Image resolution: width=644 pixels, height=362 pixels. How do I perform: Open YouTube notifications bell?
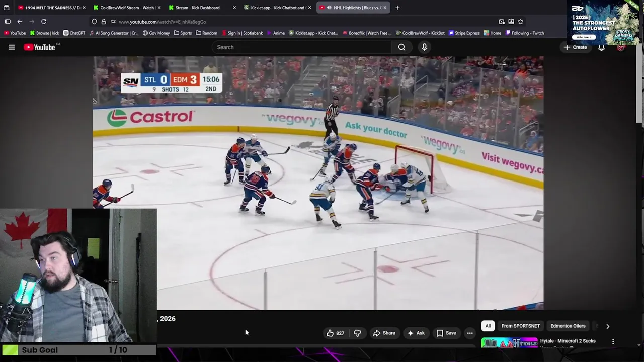tap(601, 47)
